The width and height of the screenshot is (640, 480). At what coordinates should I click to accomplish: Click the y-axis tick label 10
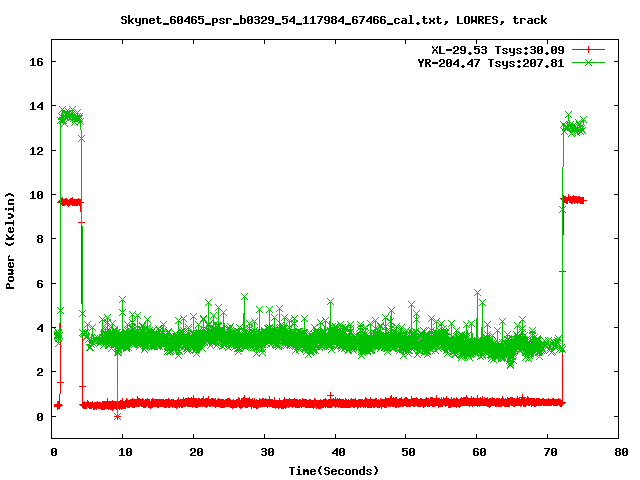click(x=36, y=195)
